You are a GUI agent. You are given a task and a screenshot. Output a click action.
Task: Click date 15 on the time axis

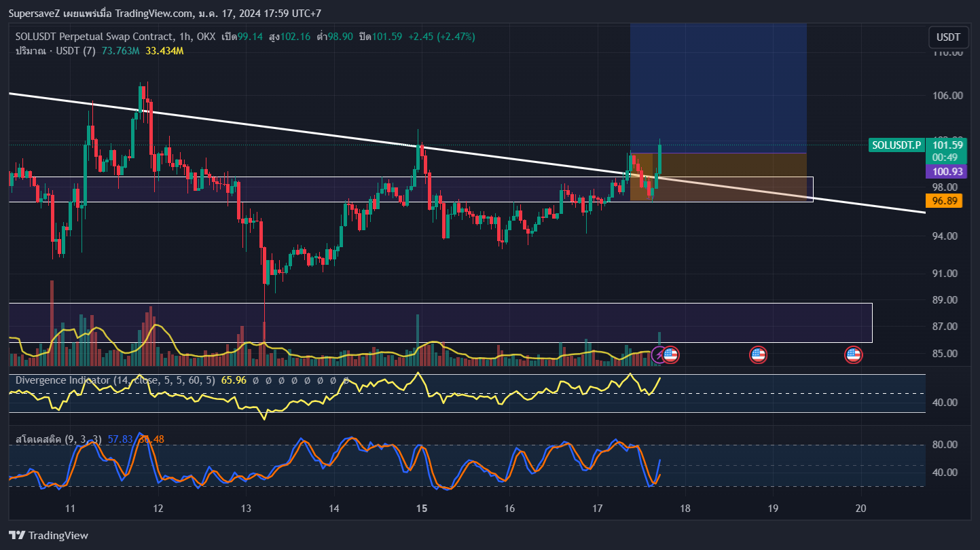[x=422, y=509]
